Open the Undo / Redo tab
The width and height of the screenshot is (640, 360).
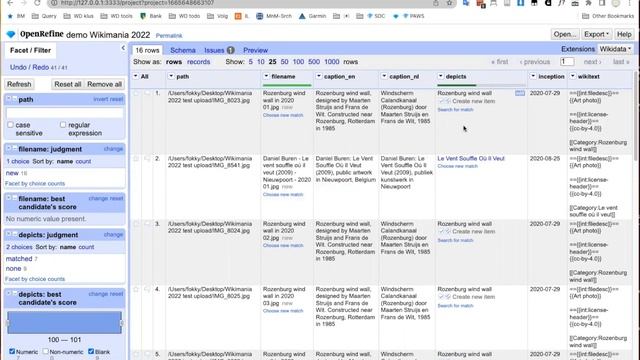[x=38, y=67]
